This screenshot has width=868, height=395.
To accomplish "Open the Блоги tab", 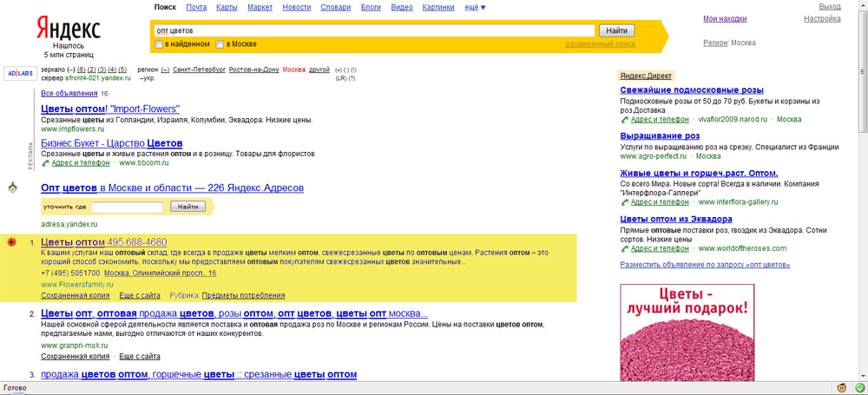I will [371, 8].
